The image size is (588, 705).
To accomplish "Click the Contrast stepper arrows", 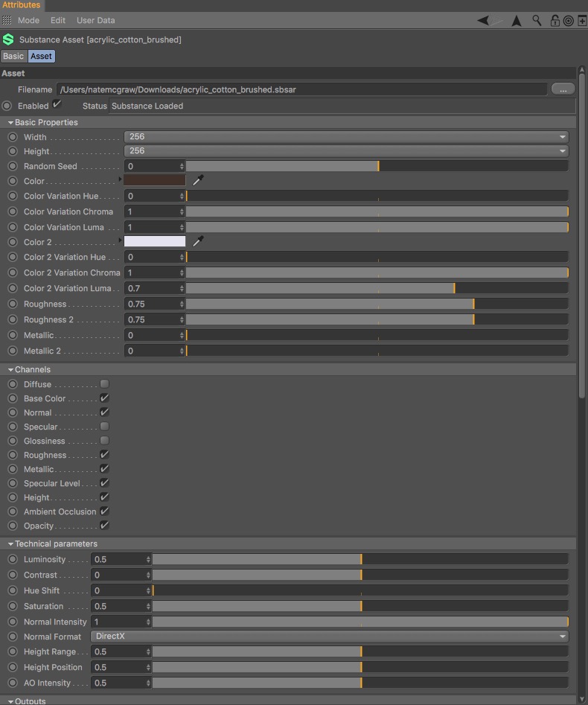I will pos(148,575).
